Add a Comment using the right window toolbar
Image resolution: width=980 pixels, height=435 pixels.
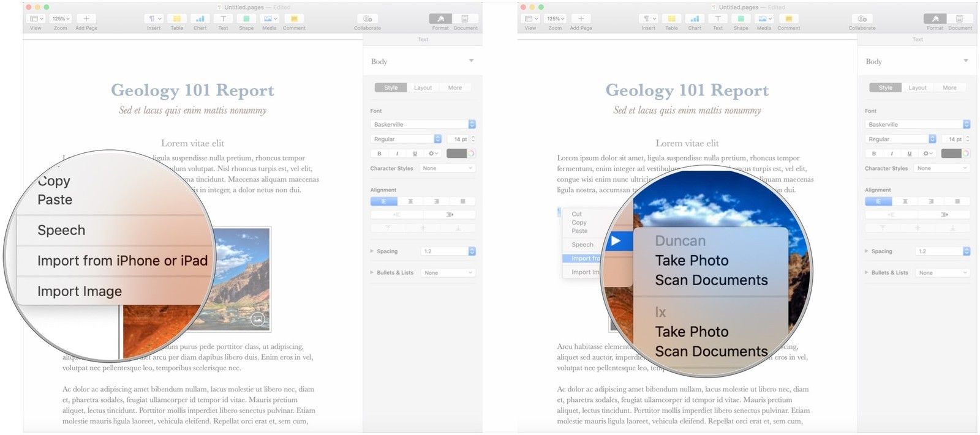click(788, 19)
